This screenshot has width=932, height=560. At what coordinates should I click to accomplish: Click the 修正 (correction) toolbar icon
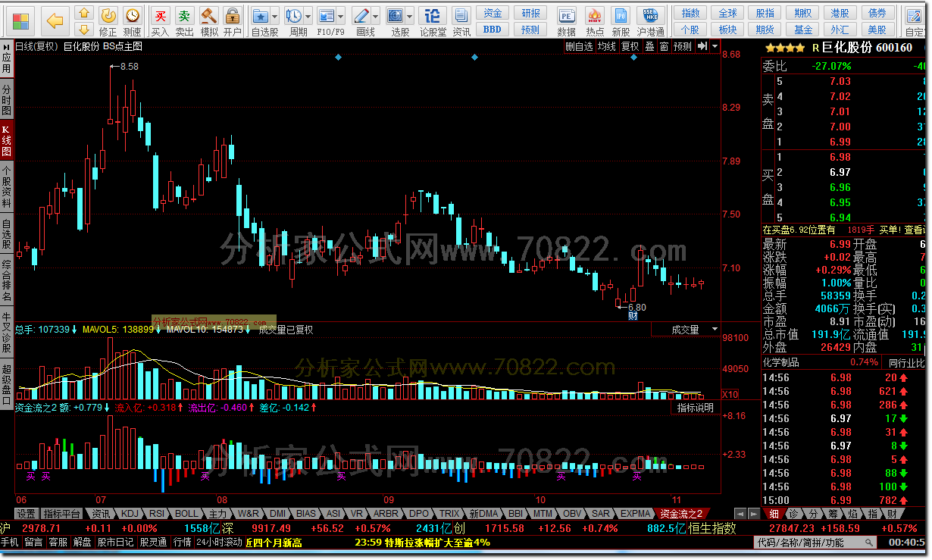click(108, 20)
